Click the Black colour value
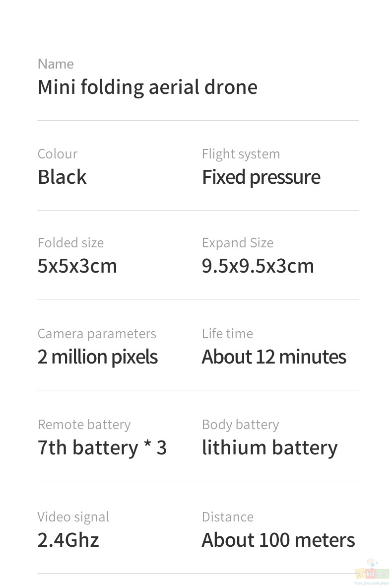 62,177
